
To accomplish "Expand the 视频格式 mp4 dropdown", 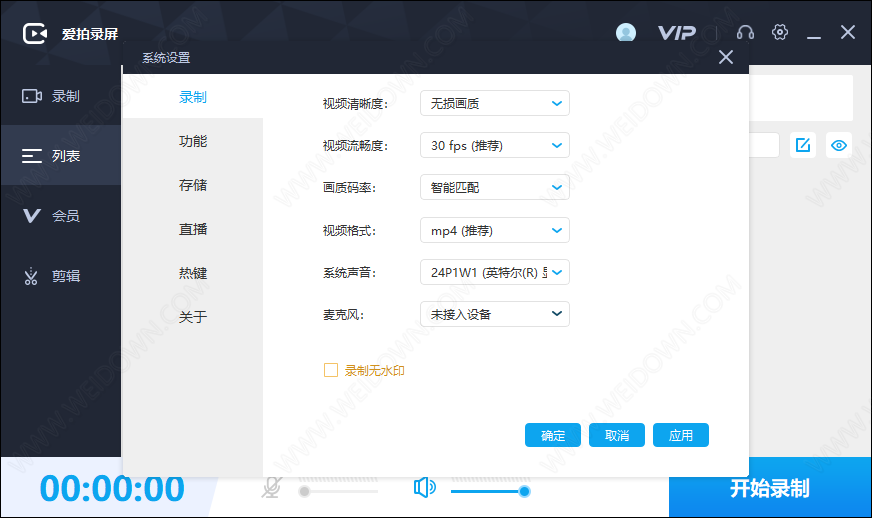I will tap(494, 230).
